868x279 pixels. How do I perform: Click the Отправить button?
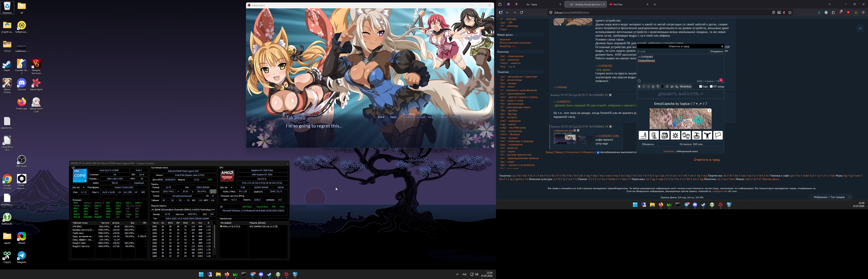(716, 52)
